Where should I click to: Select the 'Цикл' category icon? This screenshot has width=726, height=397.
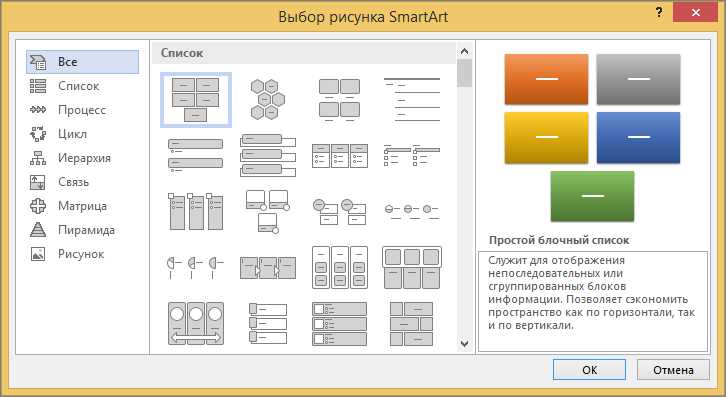click(x=38, y=134)
